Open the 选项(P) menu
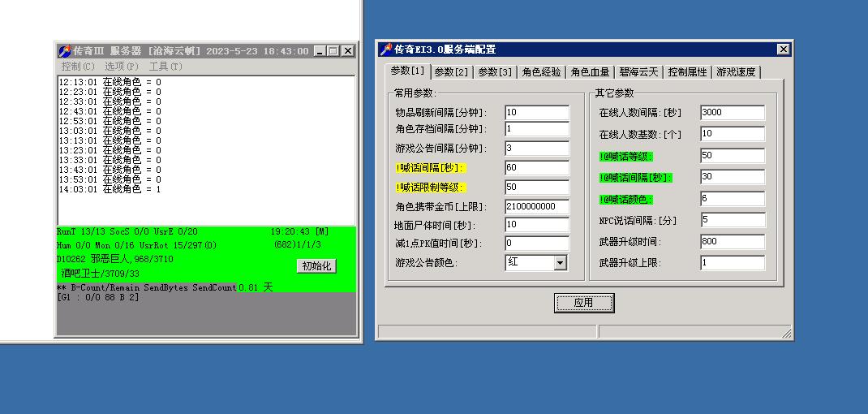 122,66
